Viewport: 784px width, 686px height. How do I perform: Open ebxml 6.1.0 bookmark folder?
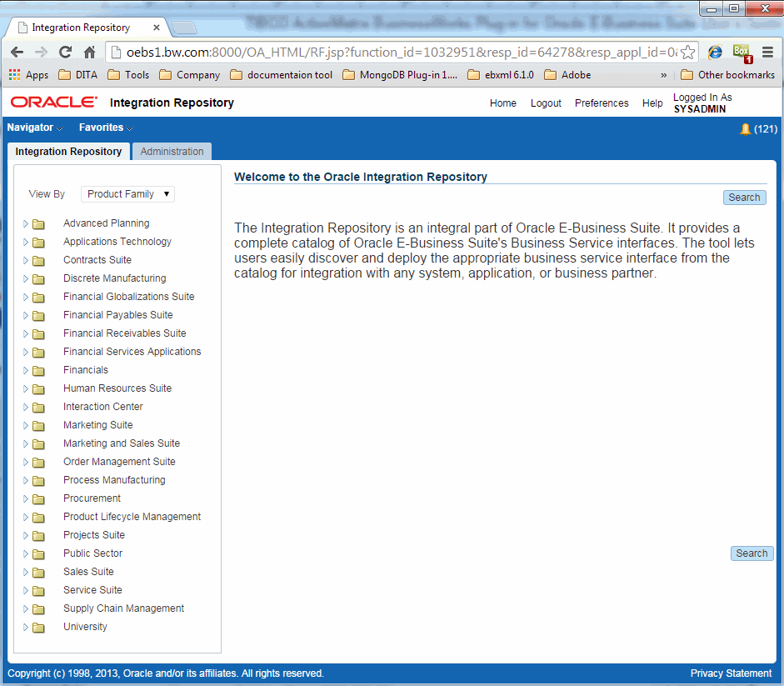501,75
